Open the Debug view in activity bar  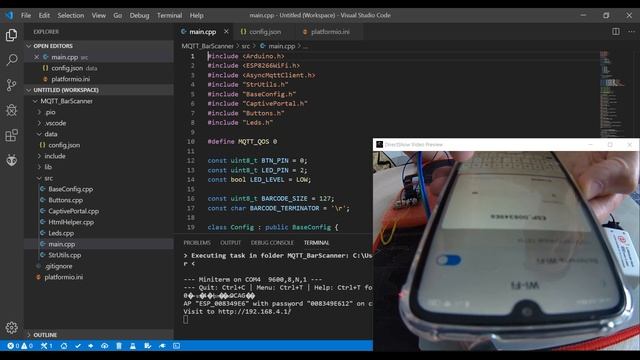(x=11, y=110)
